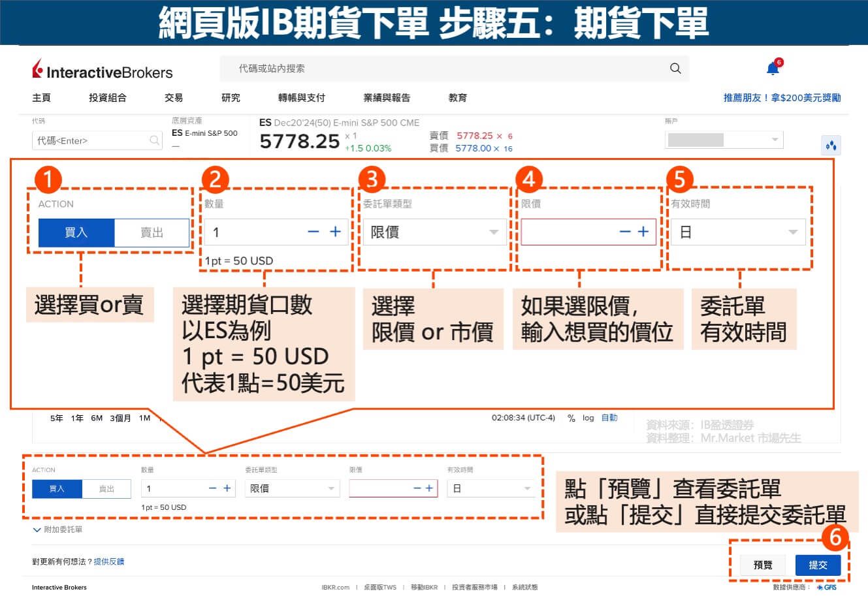Toggle the log chart scale
Screen dimensions: 868x598
click(588, 418)
